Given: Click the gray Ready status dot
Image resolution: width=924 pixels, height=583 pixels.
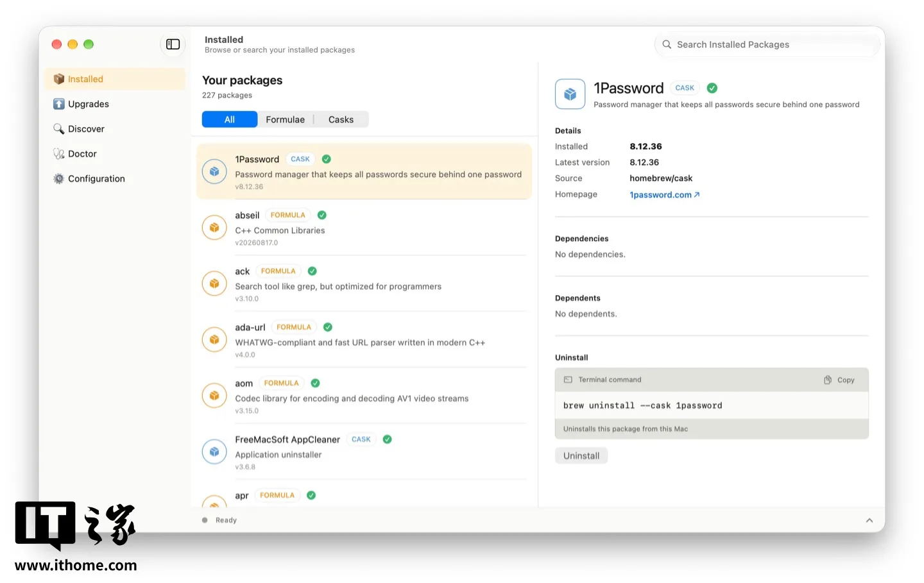Looking at the screenshot, I should [205, 520].
